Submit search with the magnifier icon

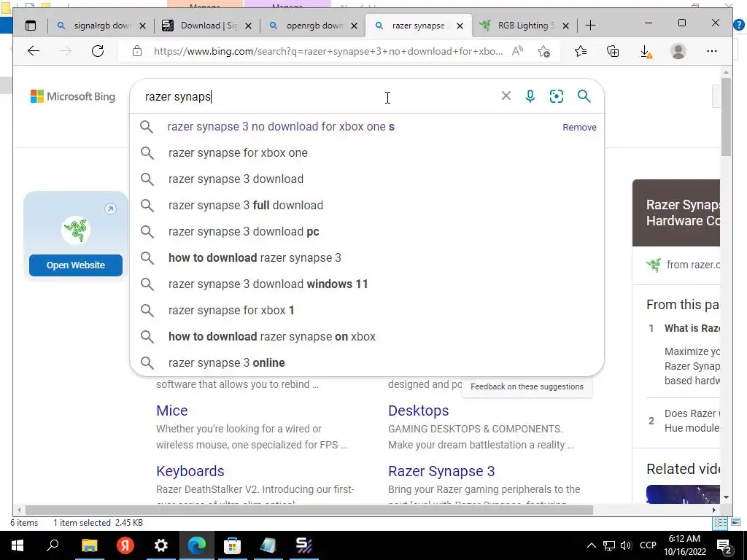pyautogui.click(x=584, y=96)
